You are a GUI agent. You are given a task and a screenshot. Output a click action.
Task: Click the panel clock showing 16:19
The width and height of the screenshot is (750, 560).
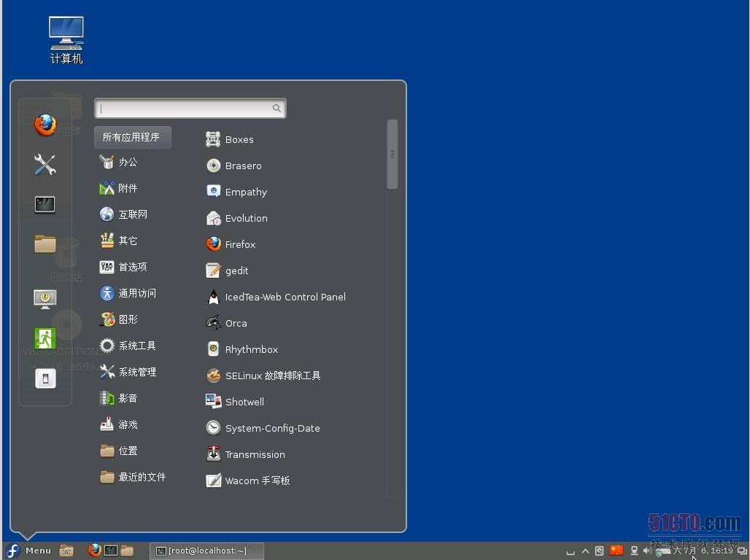click(x=703, y=551)
